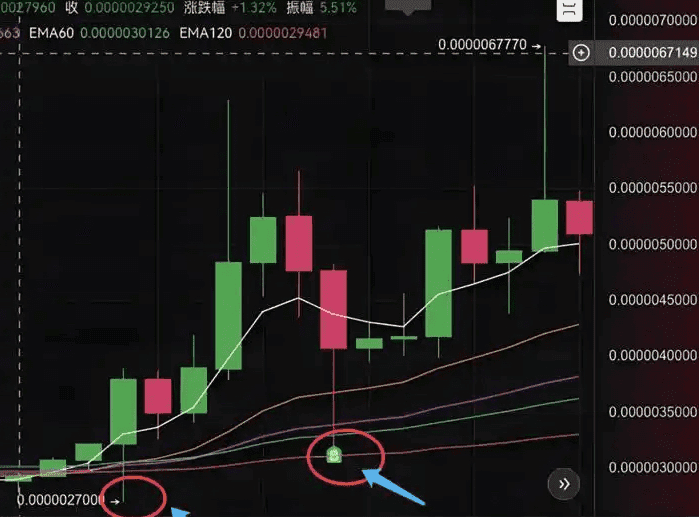Click the white chart-compress icon at top right

[569, 9]
